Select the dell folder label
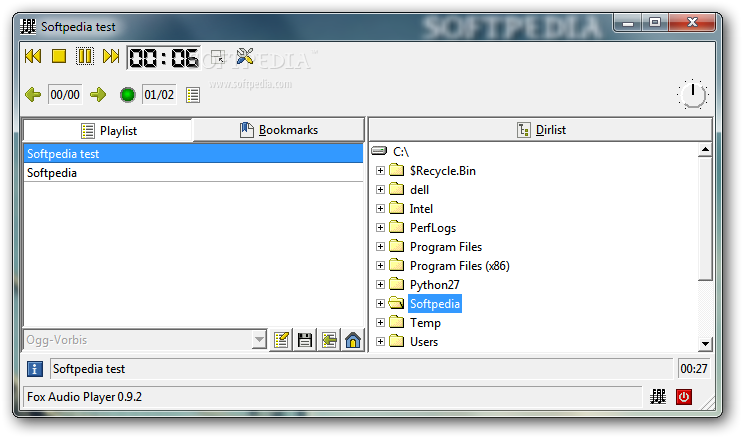This screenshot has height=438, width=743. coord(419,190)
